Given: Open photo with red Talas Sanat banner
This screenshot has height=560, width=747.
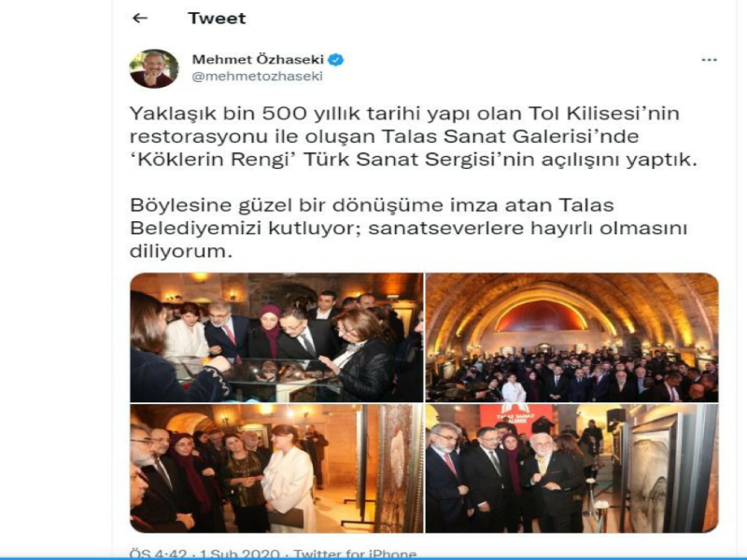Looking at the screenshot, I should tap(571, 469).
